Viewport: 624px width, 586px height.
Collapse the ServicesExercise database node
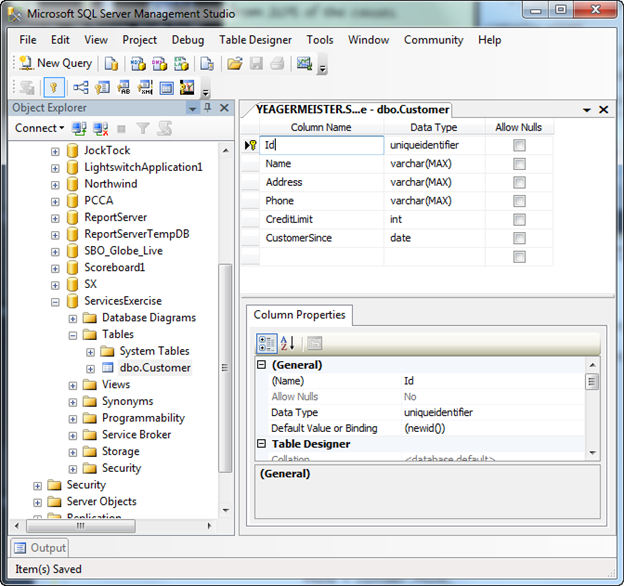pyautogui.click(x=55, y=302)
